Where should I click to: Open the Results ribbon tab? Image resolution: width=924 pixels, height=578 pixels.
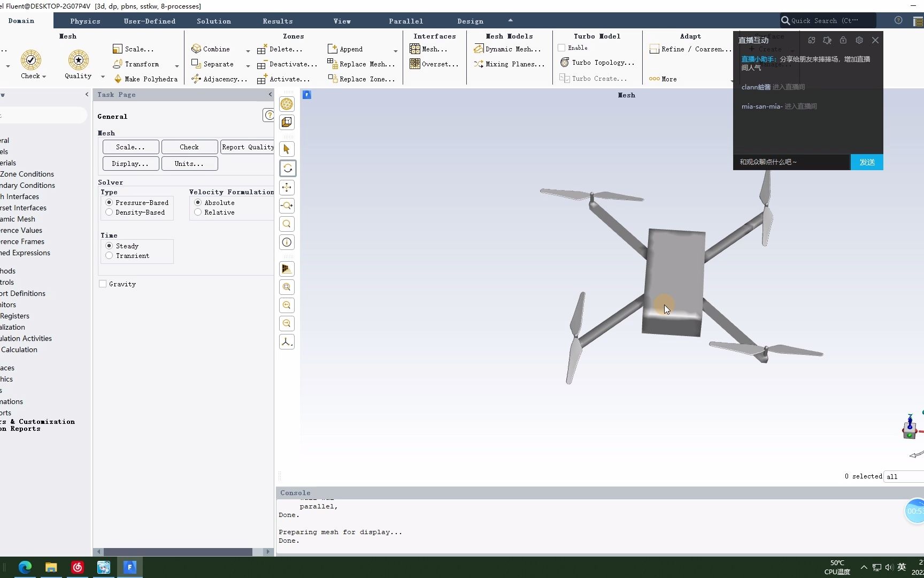pos(278,21)
